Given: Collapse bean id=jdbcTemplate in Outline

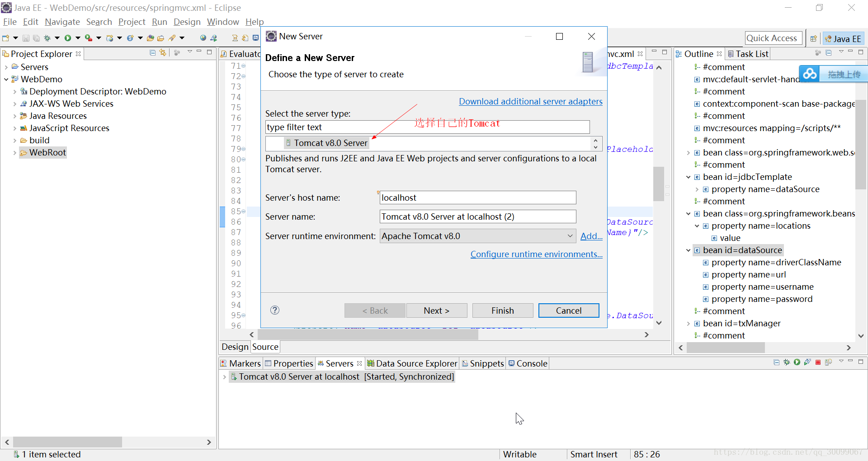Looking at the screenshot, I should point(688,177).
